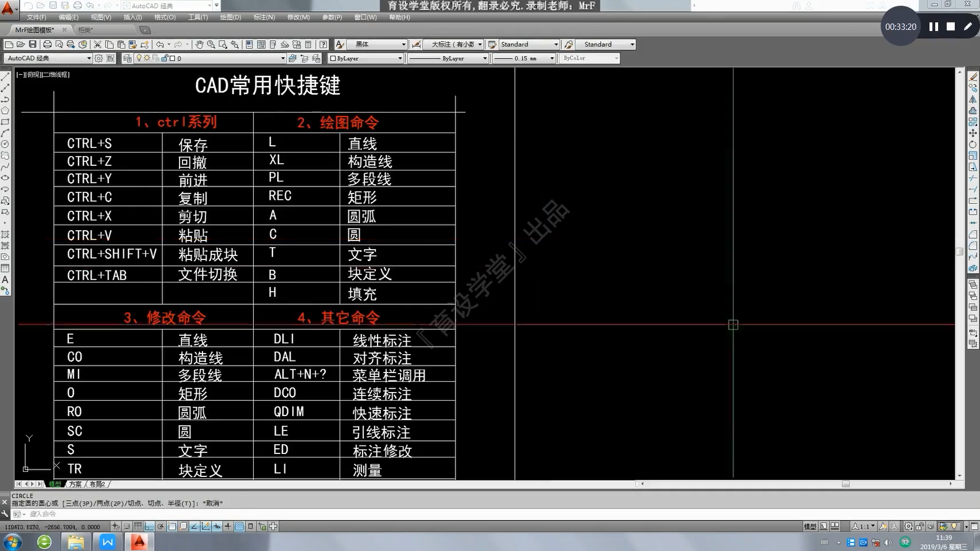
Task: Click the Open file icon
Action: point(21,44)
